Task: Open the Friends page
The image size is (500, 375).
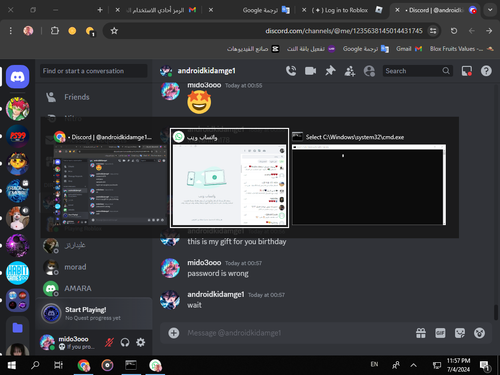Action: pyautogui.click(x=93, y=97)
